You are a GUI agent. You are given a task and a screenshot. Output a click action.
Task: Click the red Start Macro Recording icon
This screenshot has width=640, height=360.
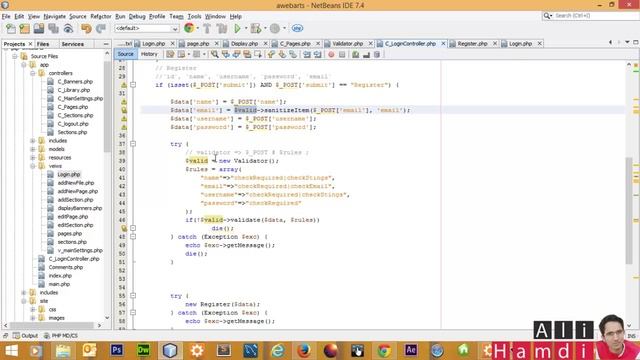point(331,54)
